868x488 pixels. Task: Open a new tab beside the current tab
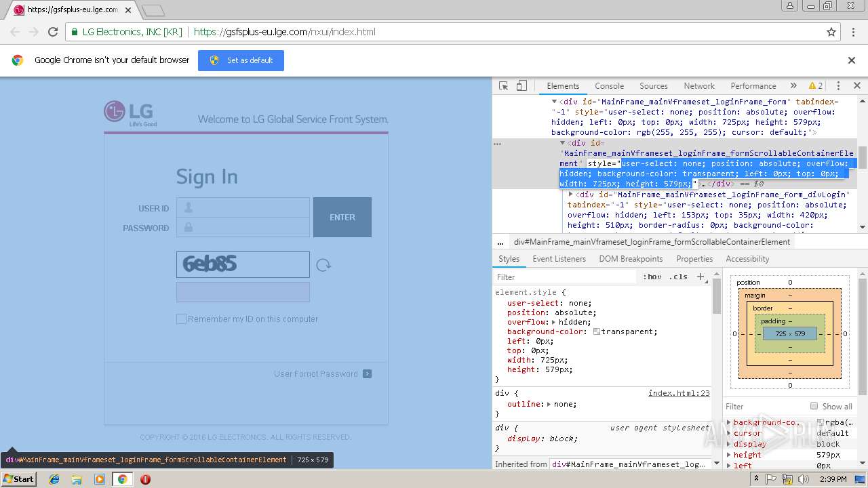click(153, 10)
